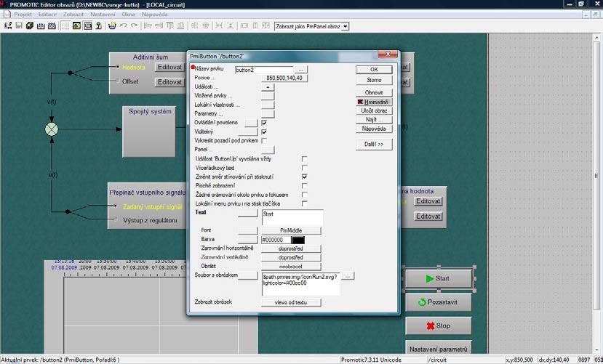Viewport: 603px width, 364px height.
Task: Click the equal horizontal spacing icon
Action: point(219,25)
